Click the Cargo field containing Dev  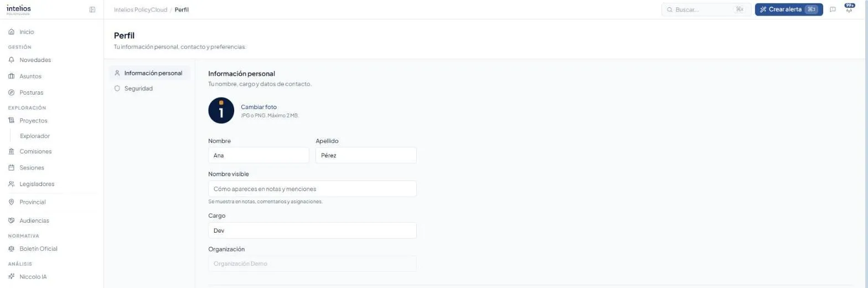click(x=312, y=230)
